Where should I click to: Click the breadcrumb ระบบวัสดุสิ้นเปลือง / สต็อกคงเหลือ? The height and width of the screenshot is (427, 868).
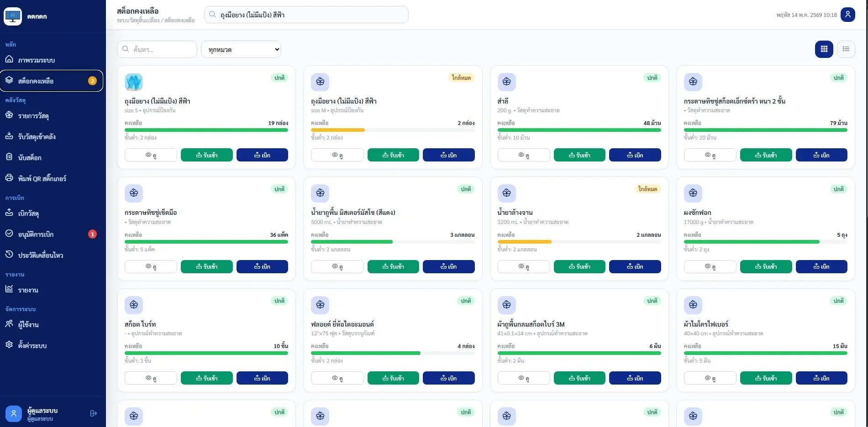click(156, 21)
